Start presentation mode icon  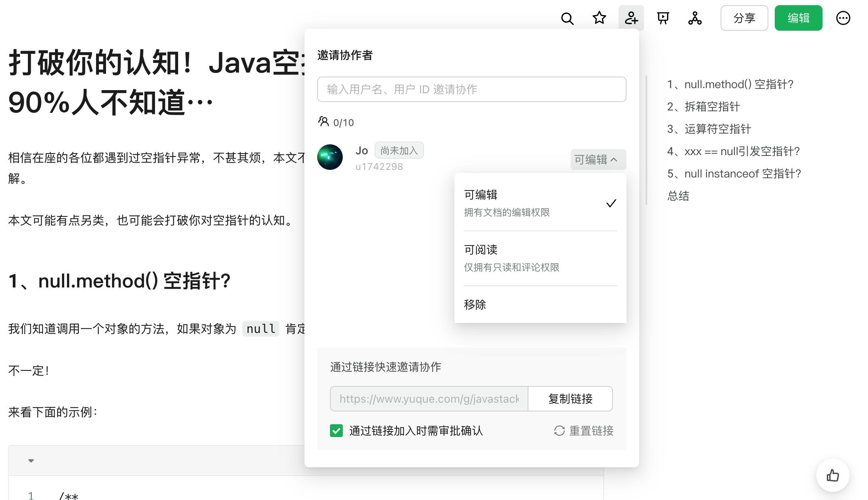click(663, 18)
